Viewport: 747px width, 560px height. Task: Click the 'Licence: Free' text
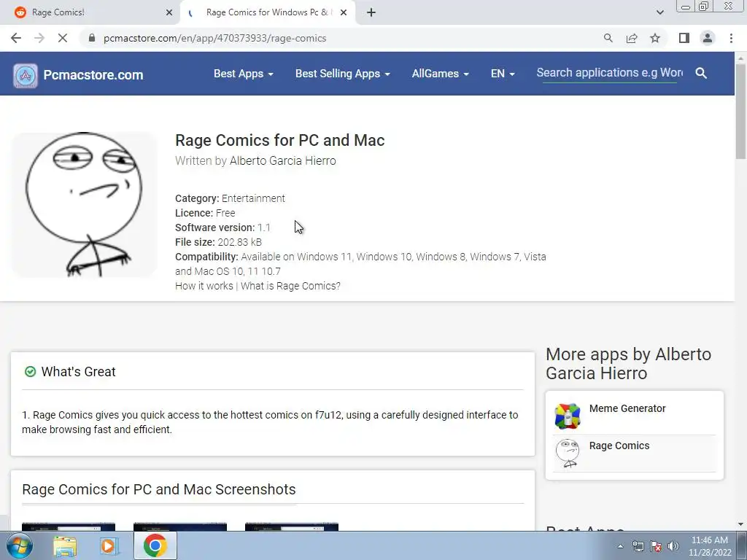(x=205, y=213)
